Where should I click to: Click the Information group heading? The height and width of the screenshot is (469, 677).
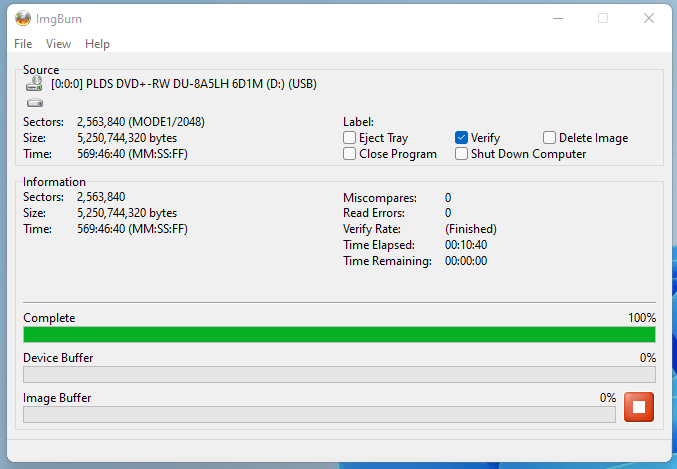(54, 182)
